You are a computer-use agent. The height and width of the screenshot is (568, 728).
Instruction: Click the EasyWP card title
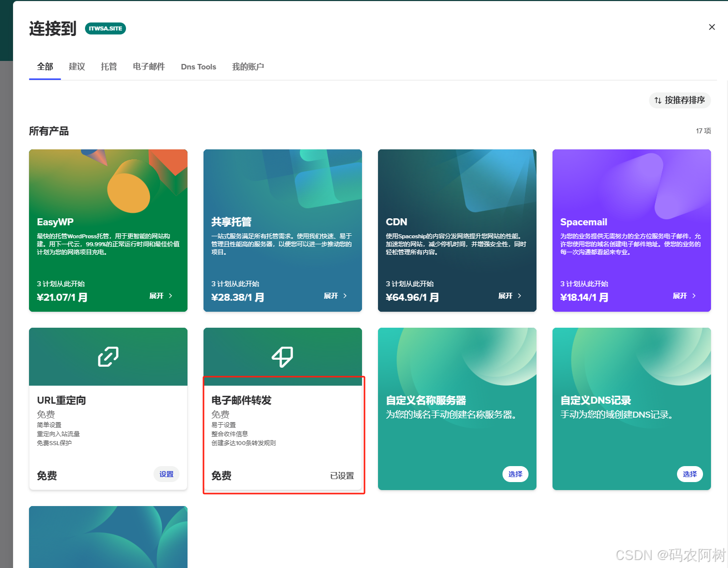point(55,222)
